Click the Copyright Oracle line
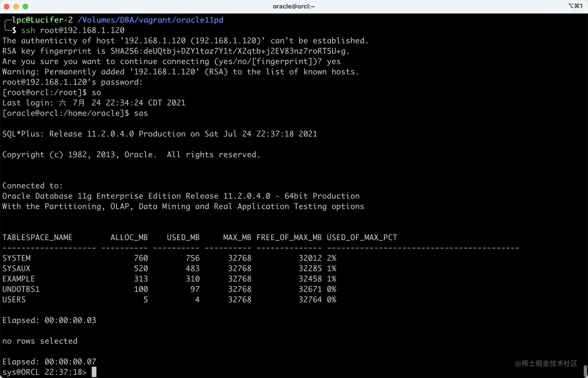 [x=131, y=155]
